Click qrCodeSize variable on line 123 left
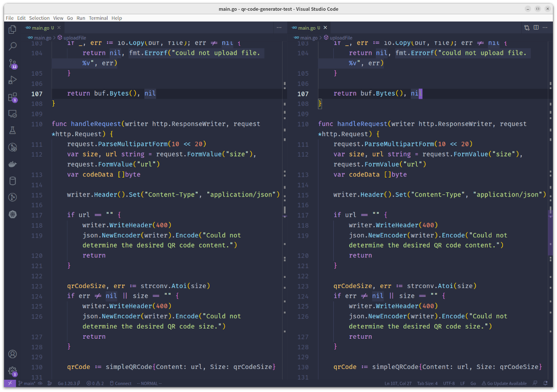This screenshot has height=392, width=557. (87, 286)
